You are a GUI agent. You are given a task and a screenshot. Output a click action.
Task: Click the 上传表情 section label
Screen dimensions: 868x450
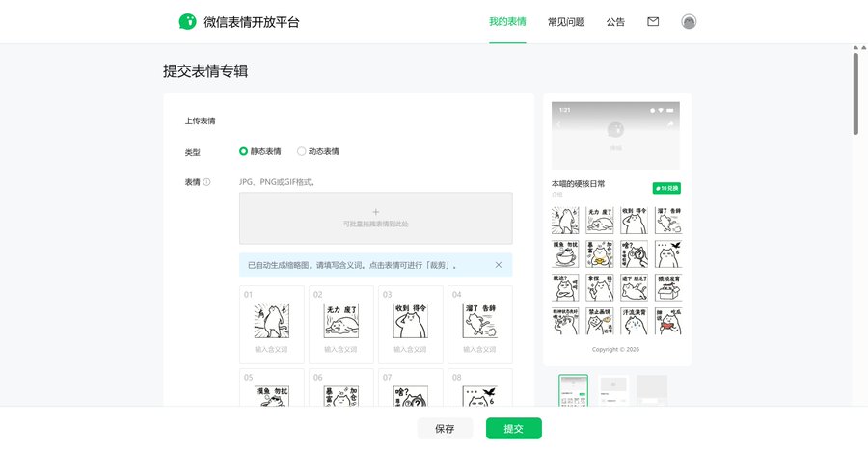(x=200, y=120)
